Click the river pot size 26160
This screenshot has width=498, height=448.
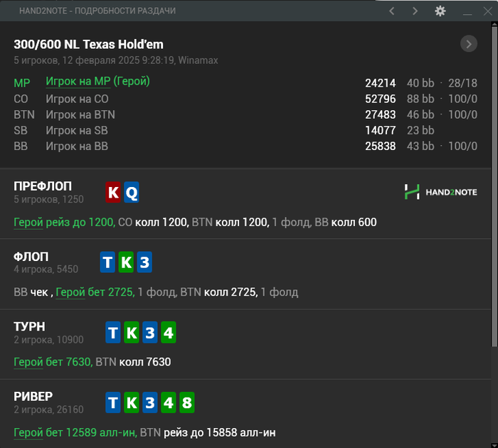pos(70,410)
